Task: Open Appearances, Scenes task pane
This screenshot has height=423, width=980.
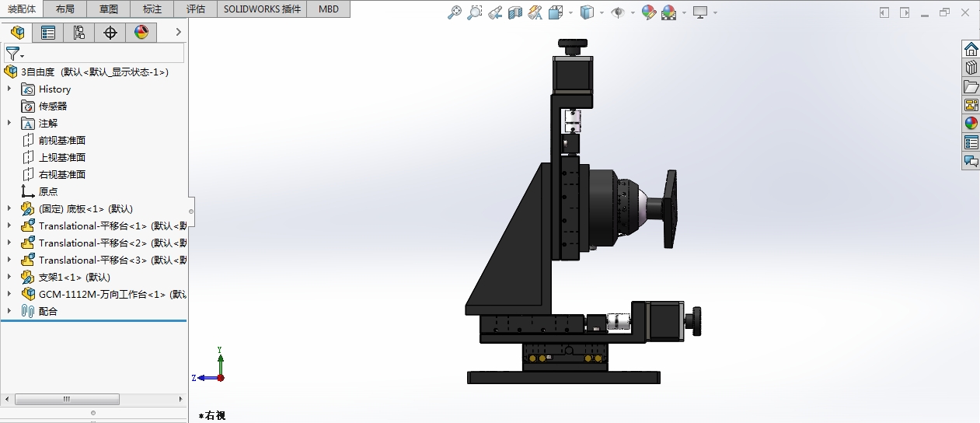Action: click(x=971, y=123)
